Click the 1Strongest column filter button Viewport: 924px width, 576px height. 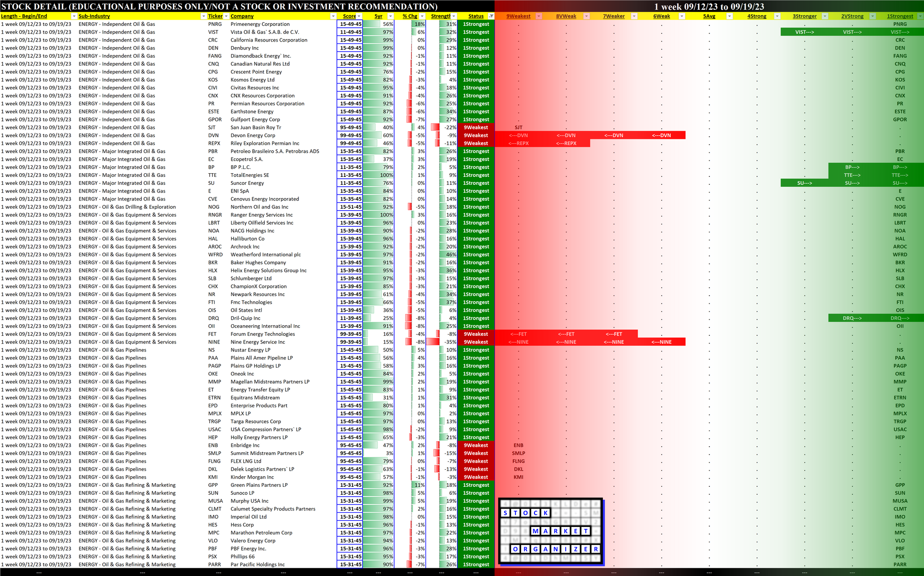[920, 16]
